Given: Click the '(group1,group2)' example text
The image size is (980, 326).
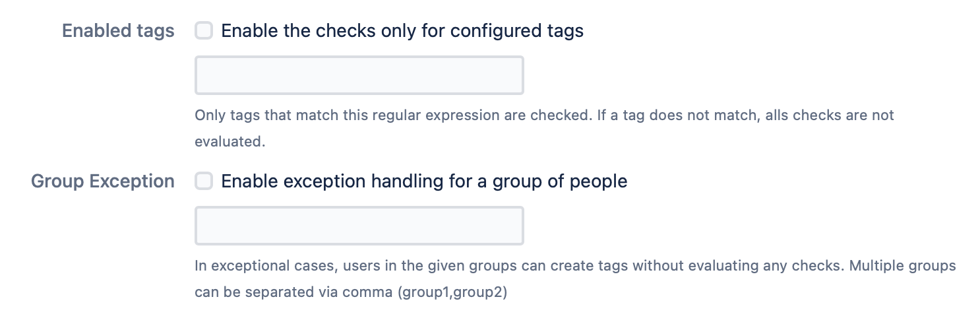Looking at the screenshot, I should (452, 292).
